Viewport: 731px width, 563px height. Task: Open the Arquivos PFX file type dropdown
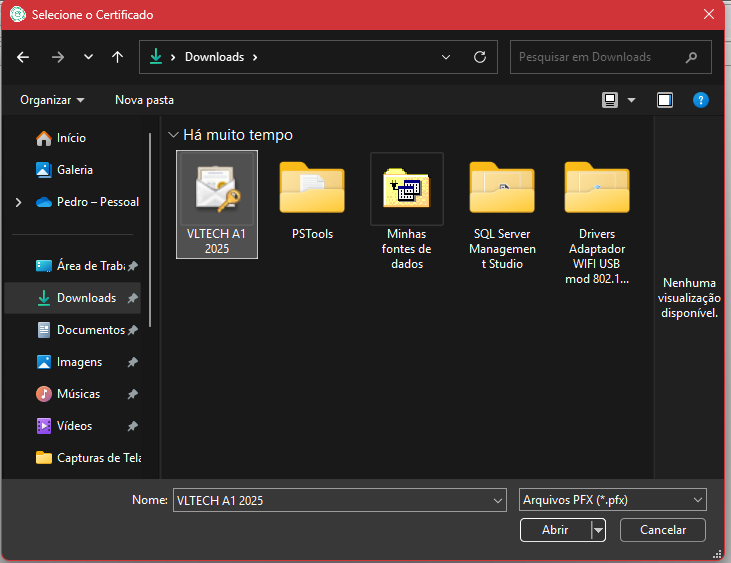point(613,500)
